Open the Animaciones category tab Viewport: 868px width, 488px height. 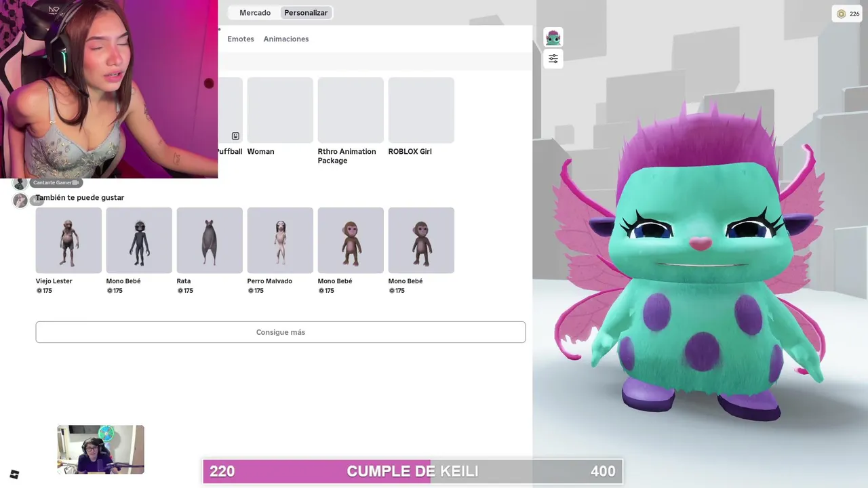click(x=286, y=39)
